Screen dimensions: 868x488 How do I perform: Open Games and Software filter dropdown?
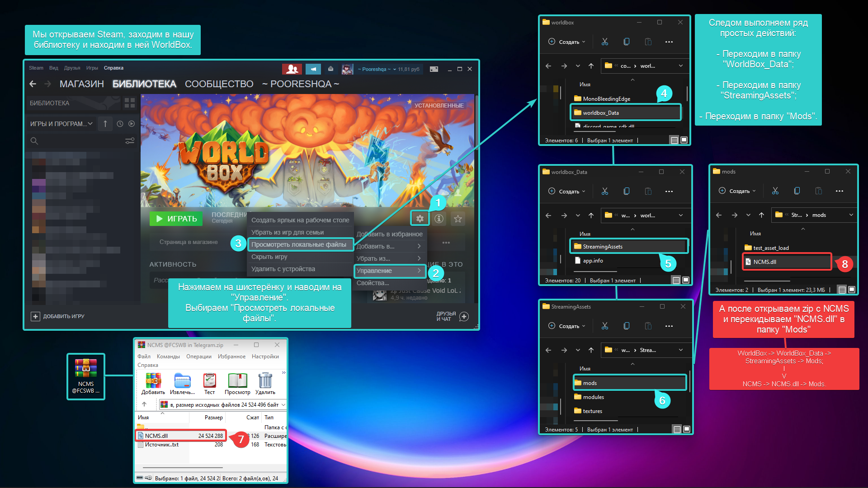(x=61, y=124)
